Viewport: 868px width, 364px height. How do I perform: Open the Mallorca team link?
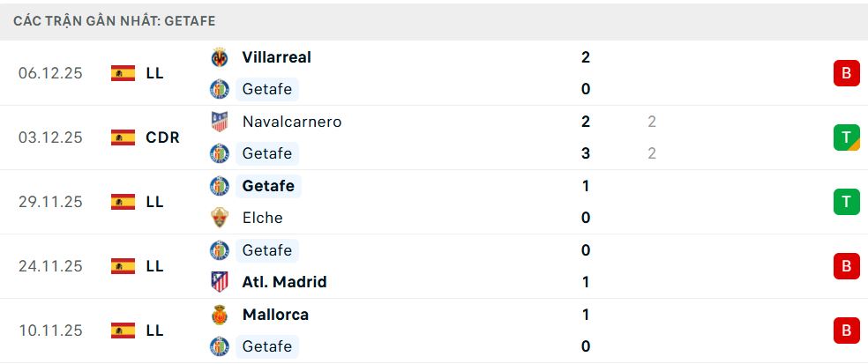275,315
